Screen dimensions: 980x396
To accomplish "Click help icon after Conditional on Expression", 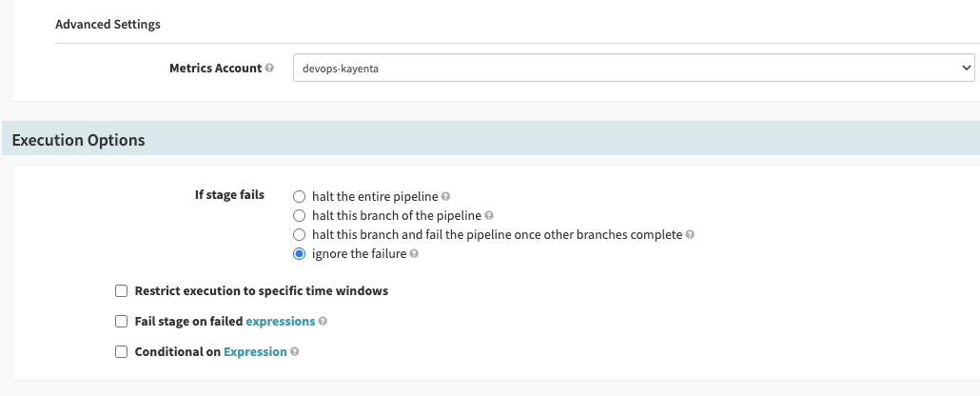I will 295,352.
